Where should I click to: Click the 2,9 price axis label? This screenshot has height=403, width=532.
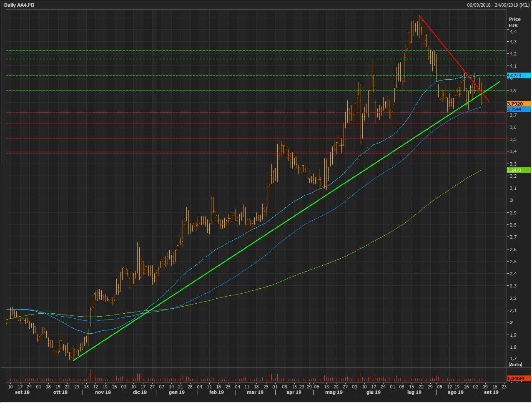513,213
